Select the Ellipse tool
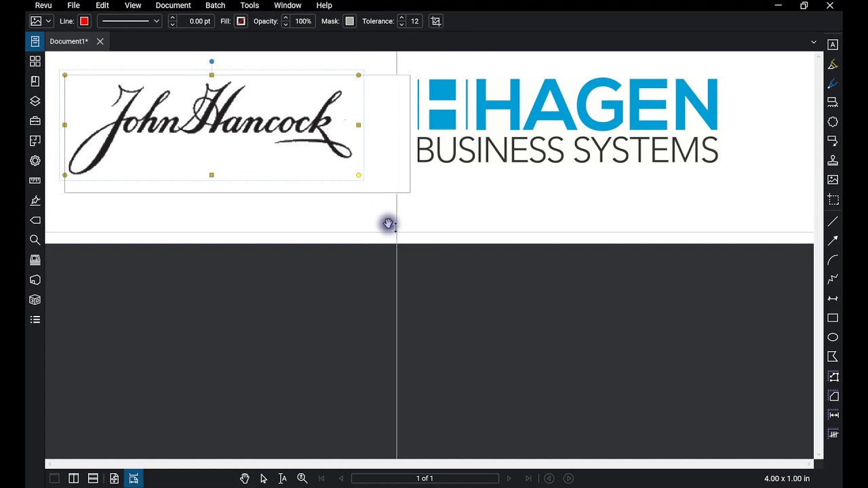868x488 pixels. (833, 338)
